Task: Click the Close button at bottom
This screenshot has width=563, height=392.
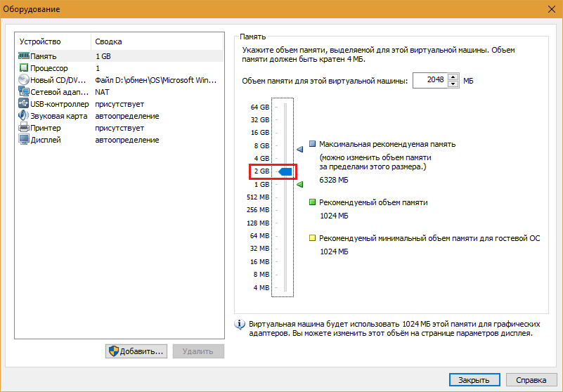Action: 474,380
